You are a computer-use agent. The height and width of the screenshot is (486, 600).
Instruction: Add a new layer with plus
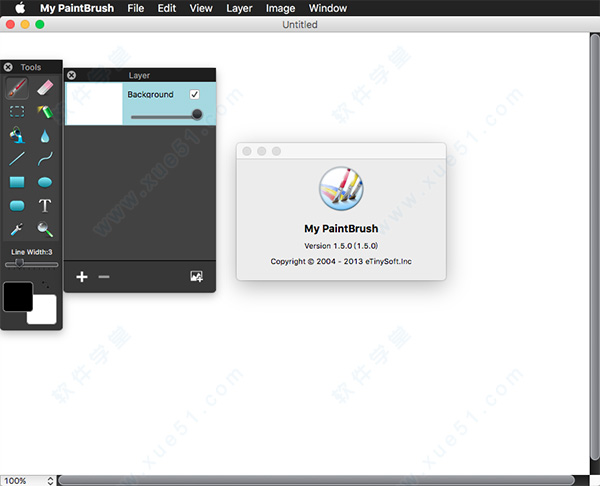[82, 277]
